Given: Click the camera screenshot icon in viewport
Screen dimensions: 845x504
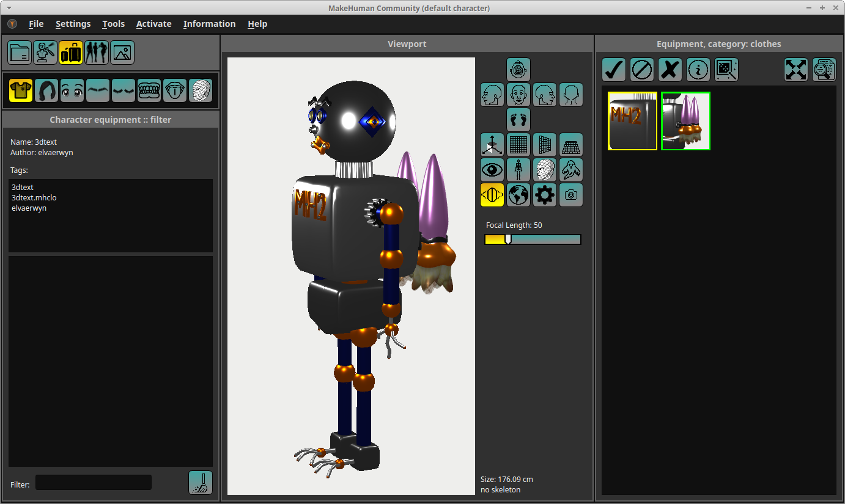Looking at the screenshot, I should pos(571,195).
